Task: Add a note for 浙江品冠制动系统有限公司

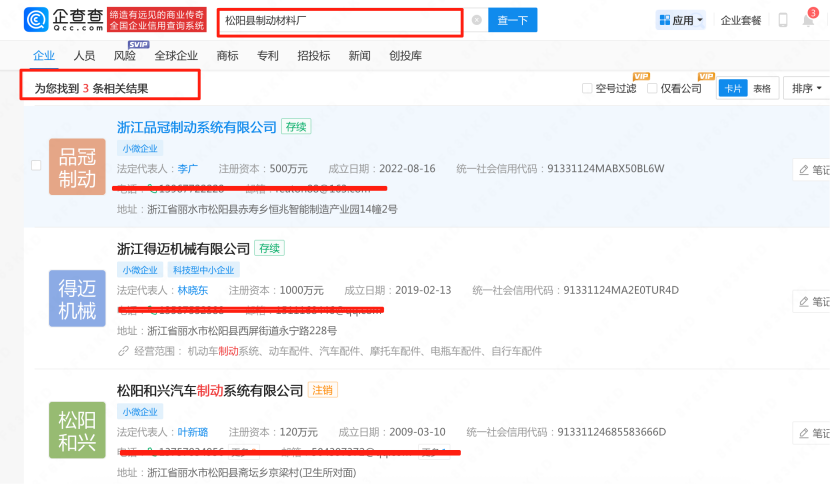Action: point(814,170)
